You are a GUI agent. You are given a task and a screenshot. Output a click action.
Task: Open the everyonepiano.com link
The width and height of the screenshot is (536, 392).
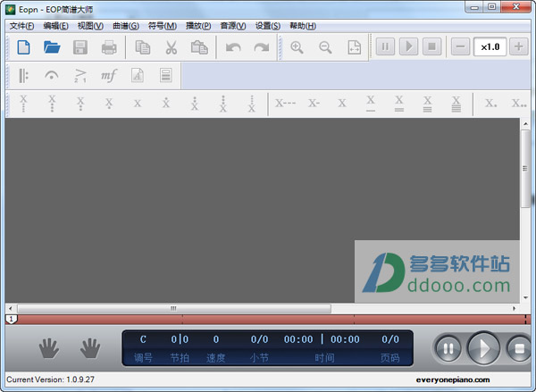(453, 379)
